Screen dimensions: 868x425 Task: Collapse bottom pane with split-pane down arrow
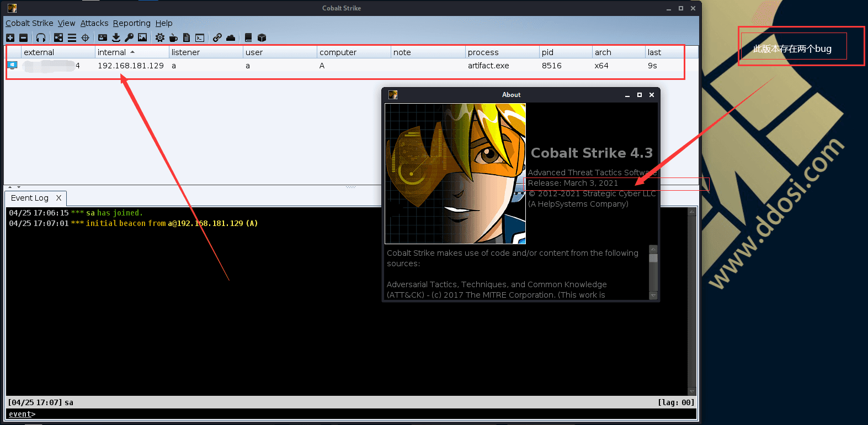[x=19, y=187]
